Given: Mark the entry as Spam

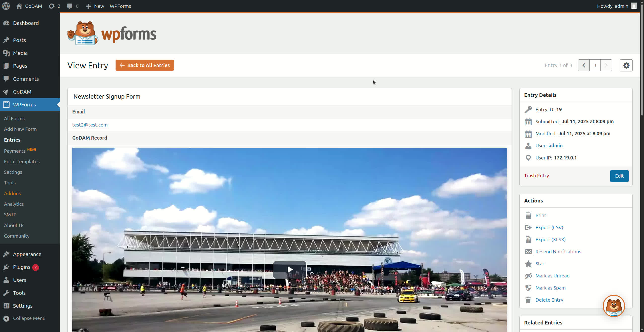Looking at the screenshot, I should point(550,288).
